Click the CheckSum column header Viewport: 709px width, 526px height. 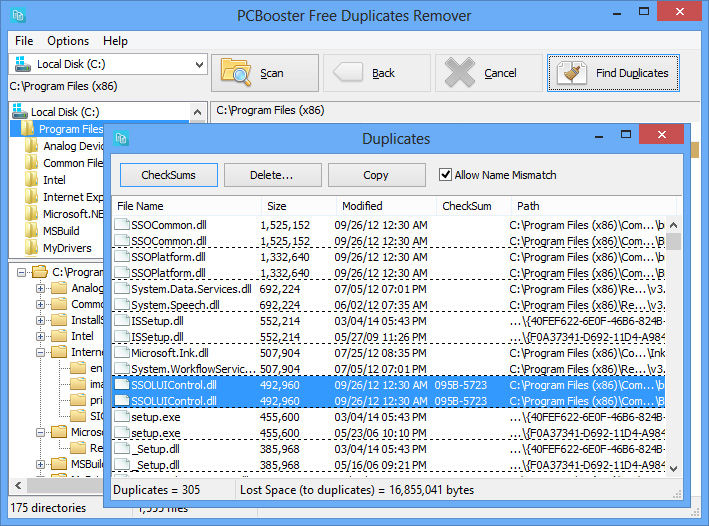pyautogui.click(x=473, y=206)
